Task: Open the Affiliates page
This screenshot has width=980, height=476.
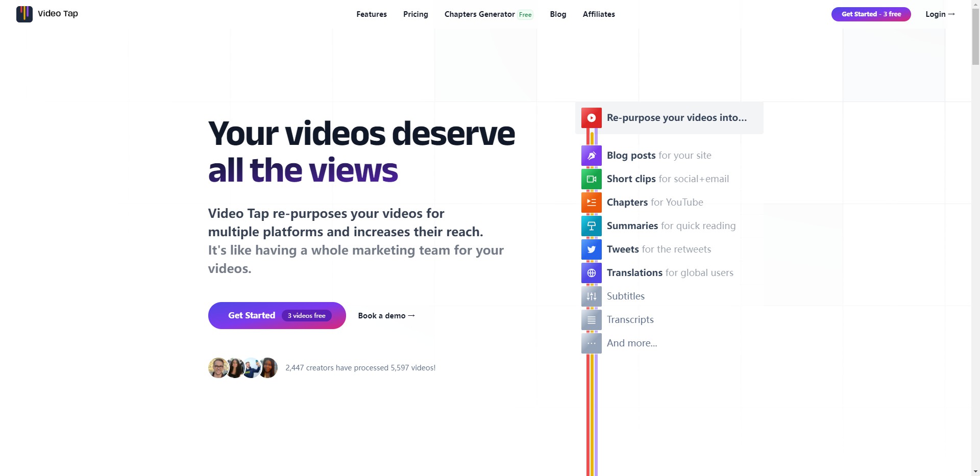Action: tap(599, 14)
